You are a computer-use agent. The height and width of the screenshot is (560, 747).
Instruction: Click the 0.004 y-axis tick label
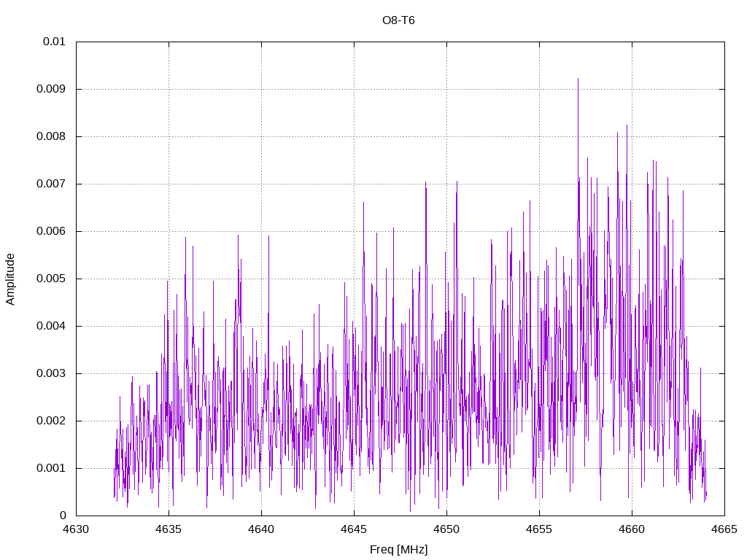tap(51, 326)
